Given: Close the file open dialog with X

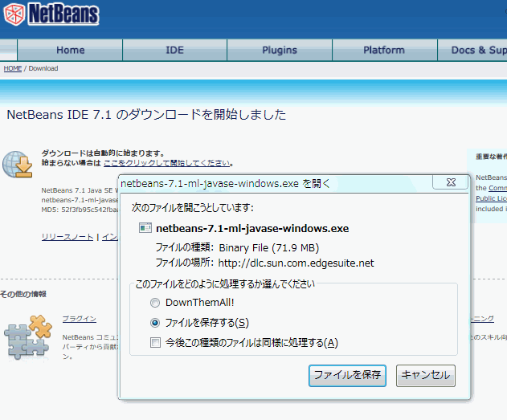Looking at the screenshot, I should click(451, 182).
